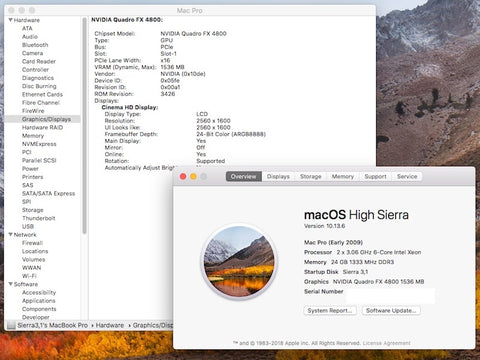Click the High Sierra circular logo image

(x=239, y=262)
